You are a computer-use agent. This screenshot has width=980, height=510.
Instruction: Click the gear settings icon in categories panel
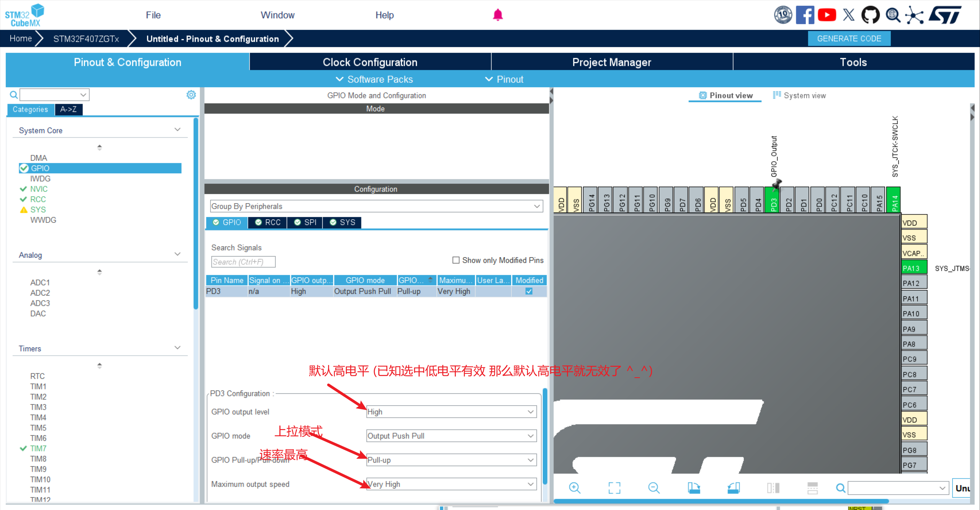[x=191, y=95]
